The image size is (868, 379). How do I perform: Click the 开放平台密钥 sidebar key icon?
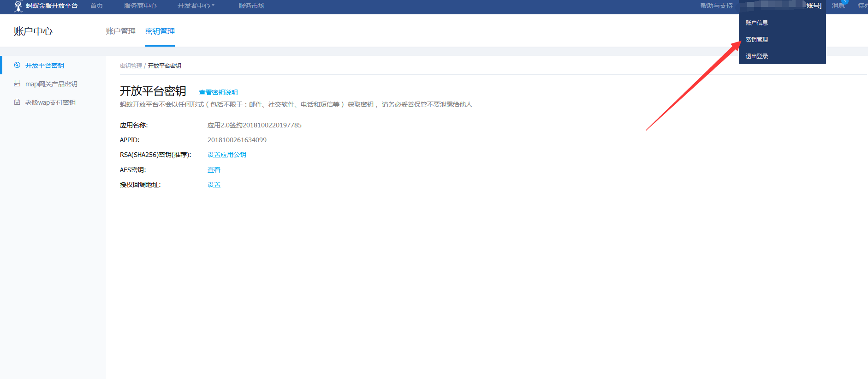click(17, 65)
